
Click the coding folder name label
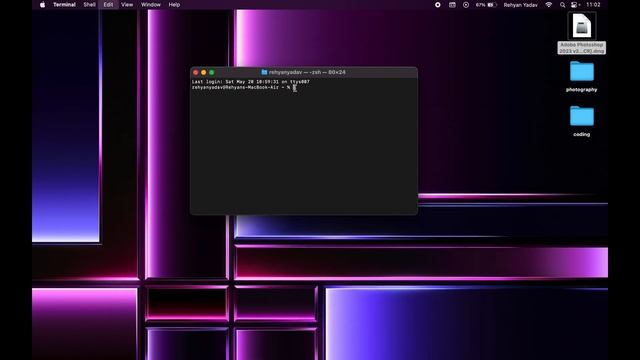[582, 134]
